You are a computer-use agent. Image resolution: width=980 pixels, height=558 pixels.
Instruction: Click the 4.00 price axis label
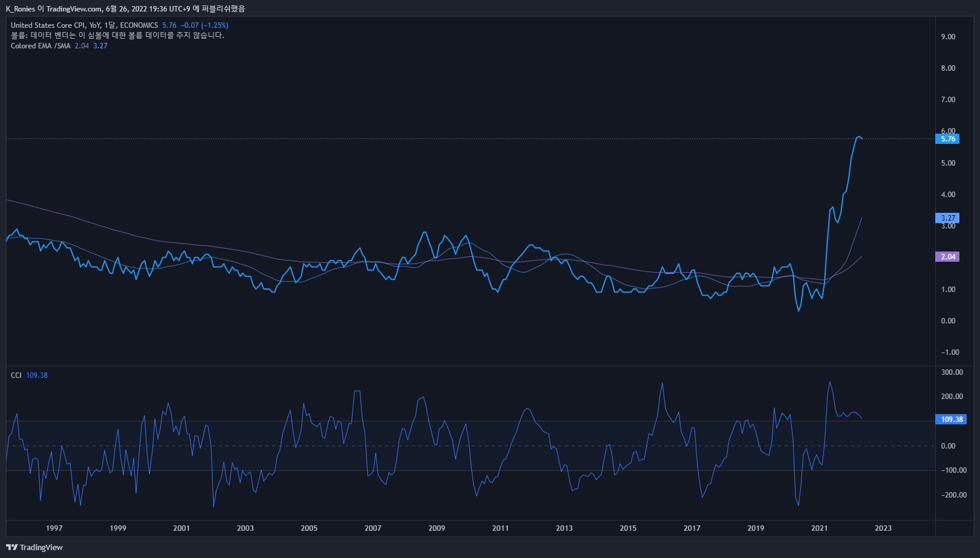948,195
